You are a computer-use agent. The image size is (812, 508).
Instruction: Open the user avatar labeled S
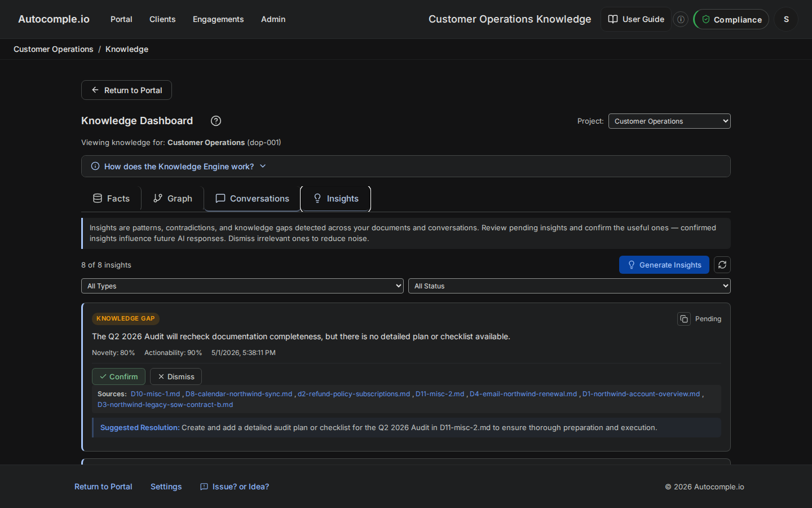(786, 19)
